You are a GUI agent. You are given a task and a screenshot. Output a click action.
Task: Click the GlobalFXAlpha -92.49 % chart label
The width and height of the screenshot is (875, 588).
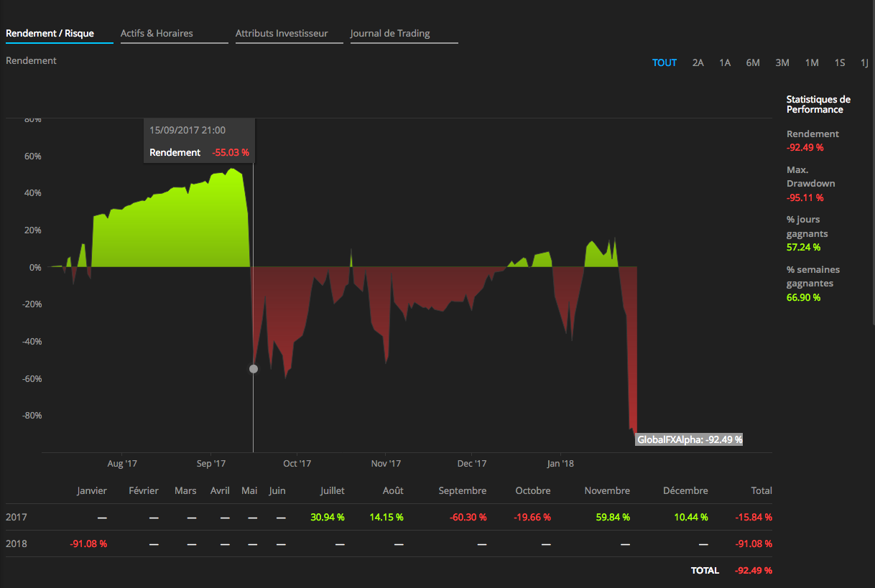coord(689,439)
